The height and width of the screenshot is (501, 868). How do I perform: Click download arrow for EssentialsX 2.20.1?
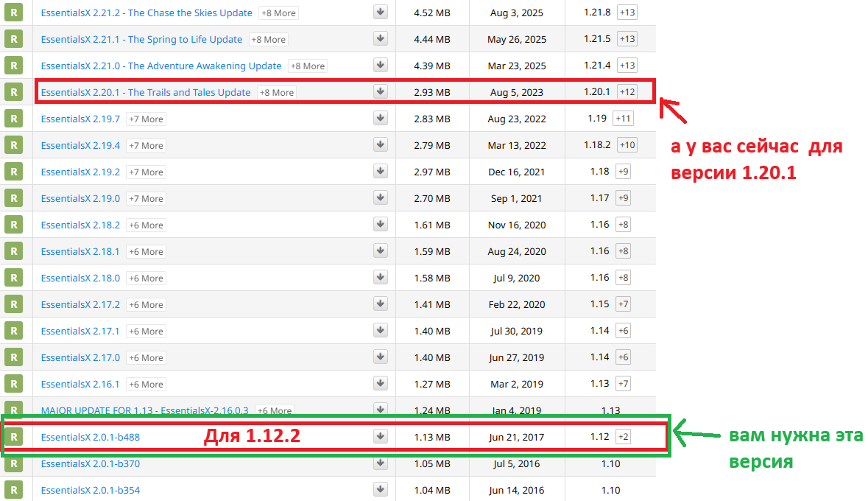tap(380, 92)
